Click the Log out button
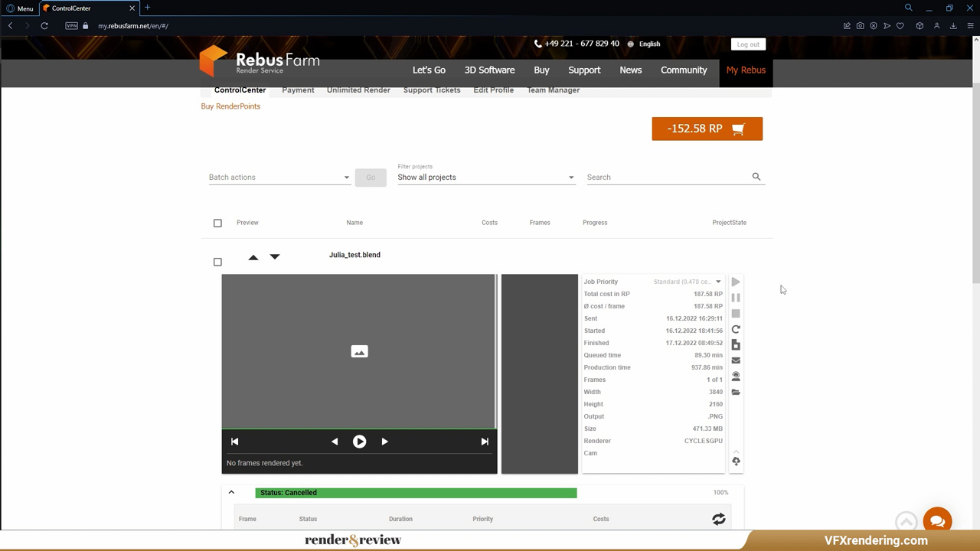The image size is (980, 551). click(x=747, y=44)
